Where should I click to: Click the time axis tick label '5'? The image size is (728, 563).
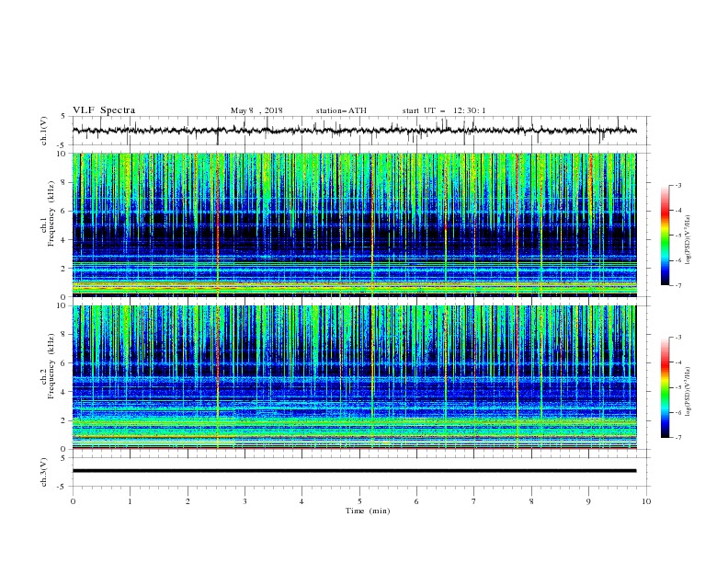358,501
